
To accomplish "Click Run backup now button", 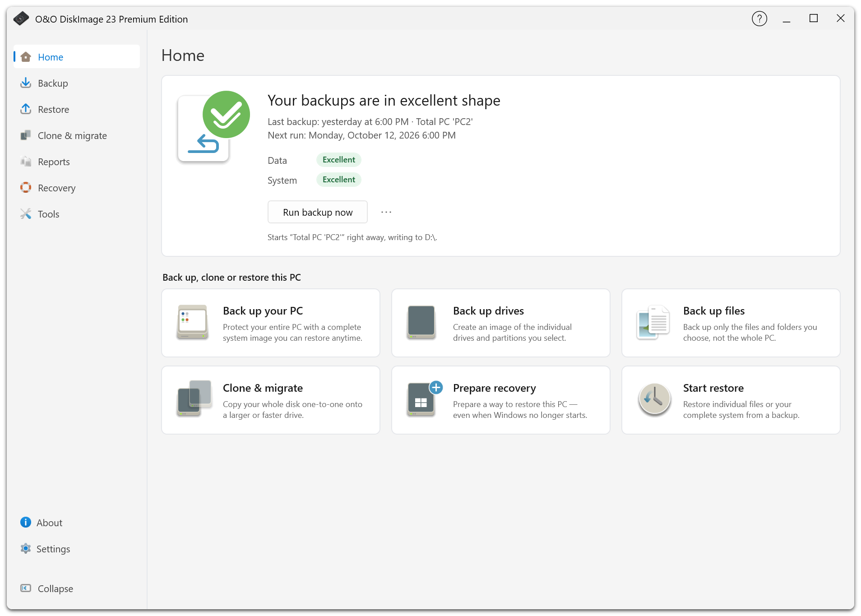I will 318,212.
